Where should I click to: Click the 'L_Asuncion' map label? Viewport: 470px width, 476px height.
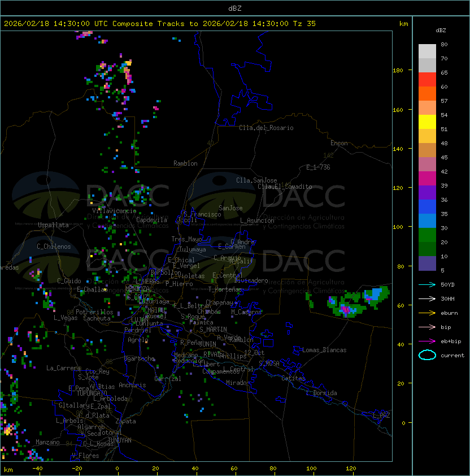tap(257, 220)
